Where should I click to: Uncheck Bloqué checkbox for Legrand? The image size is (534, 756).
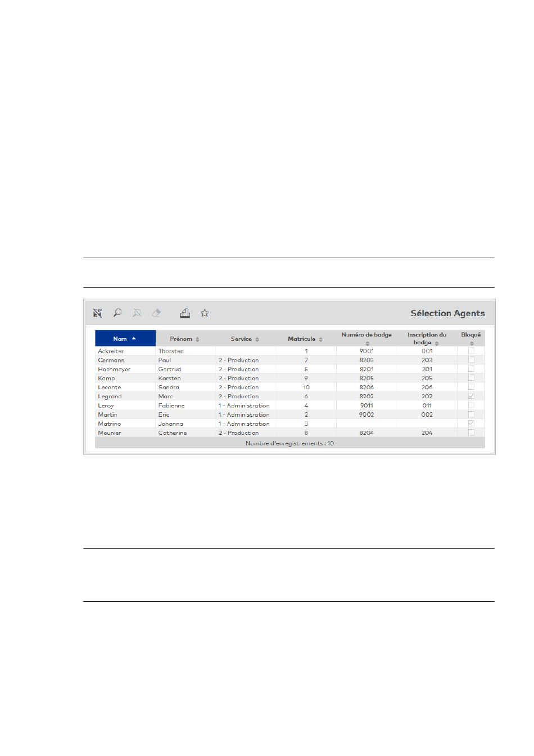(471, 397)
